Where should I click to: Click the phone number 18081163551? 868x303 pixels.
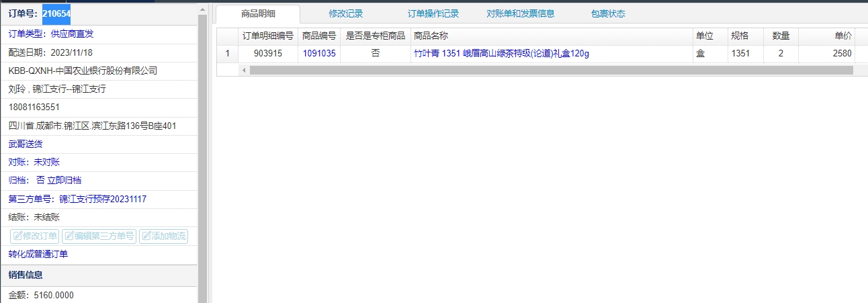[x=34, y=107]
